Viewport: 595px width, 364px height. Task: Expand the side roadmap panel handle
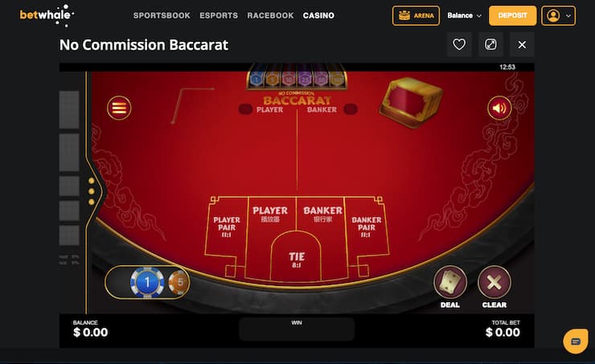(92, 191)
